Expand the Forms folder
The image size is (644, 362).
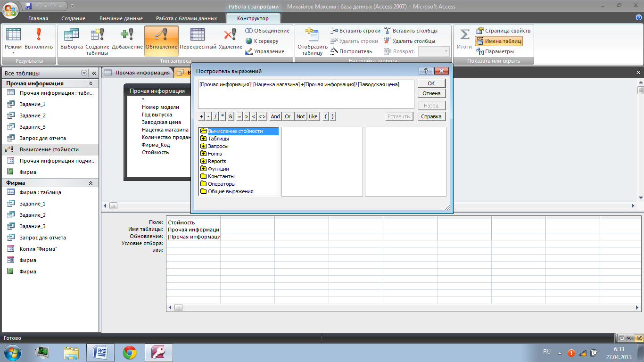(203, 154)
